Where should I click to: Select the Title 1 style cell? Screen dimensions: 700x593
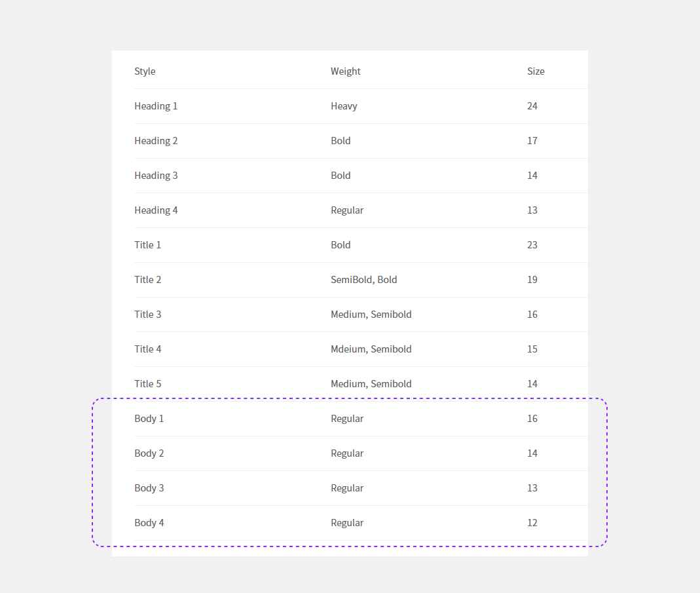(x=147, y=245)
